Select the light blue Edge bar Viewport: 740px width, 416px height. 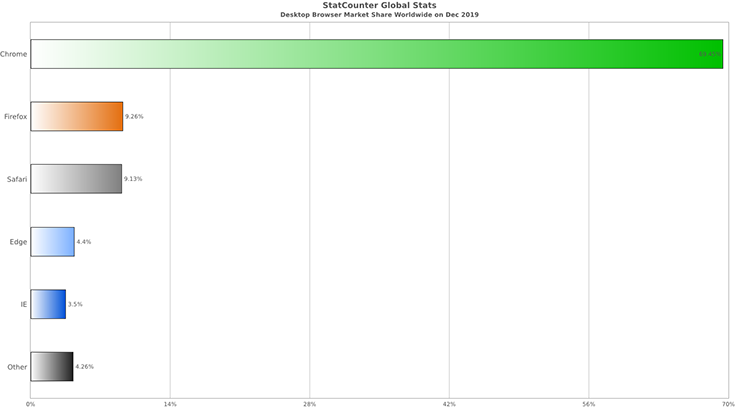pyautogui.click(x=52, y=242)
